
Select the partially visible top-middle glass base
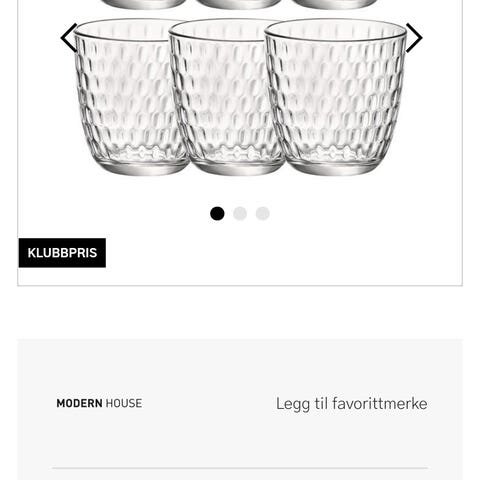(238, 4)
